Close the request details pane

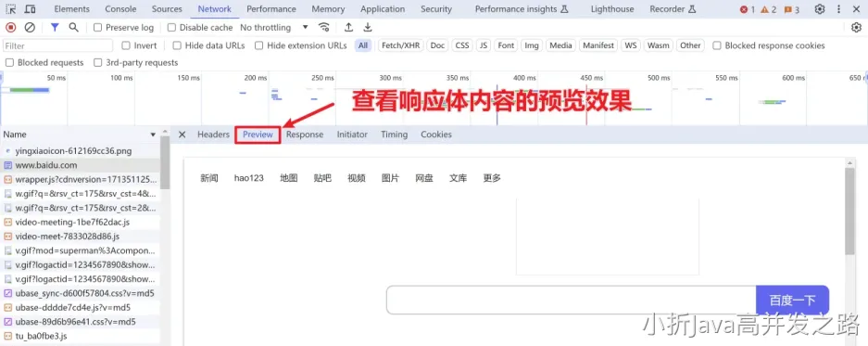182,135
